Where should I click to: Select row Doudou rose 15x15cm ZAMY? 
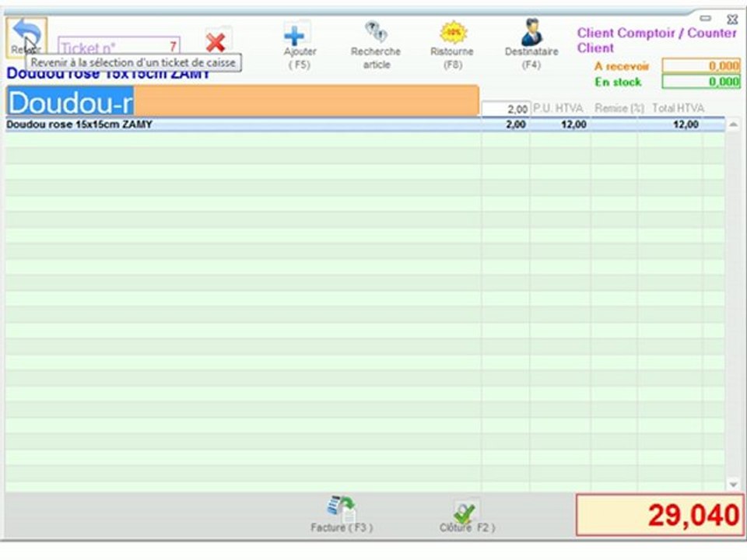coord(365,124)
